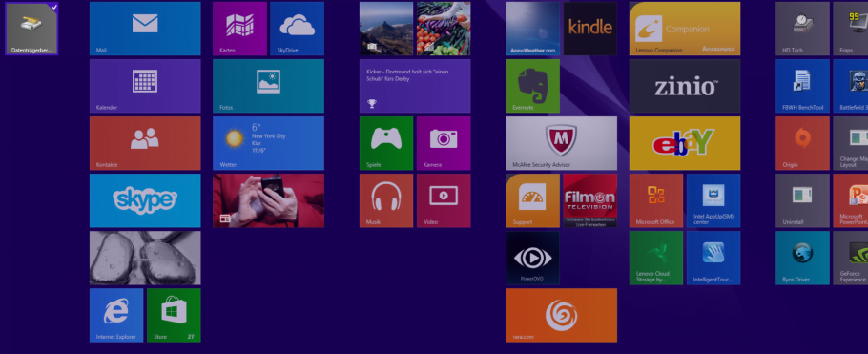Open the Kicker Dortmund sports headline tile
The image size is (868, 354).
coord(415,86)
